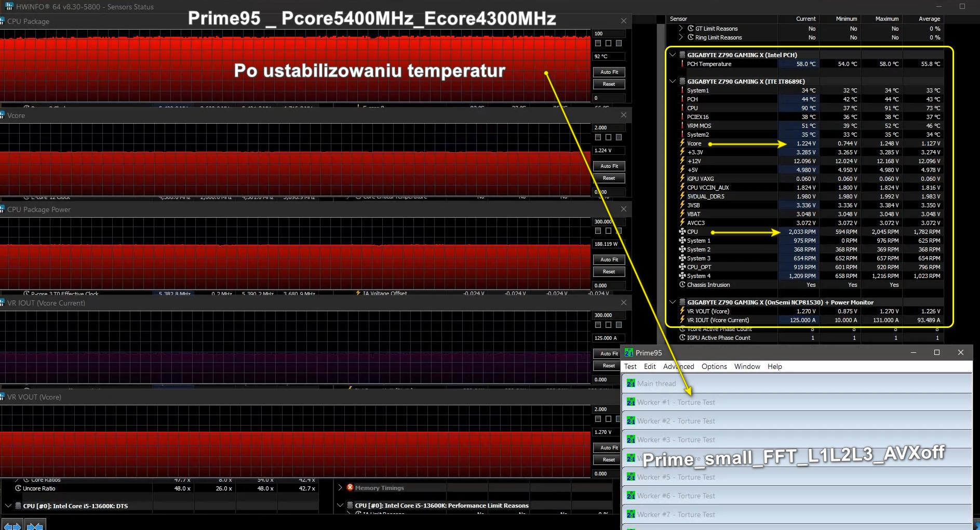The image size is (980, 530).
Task: Click the Prime95 icon on Main thread window
Action: 630,383
